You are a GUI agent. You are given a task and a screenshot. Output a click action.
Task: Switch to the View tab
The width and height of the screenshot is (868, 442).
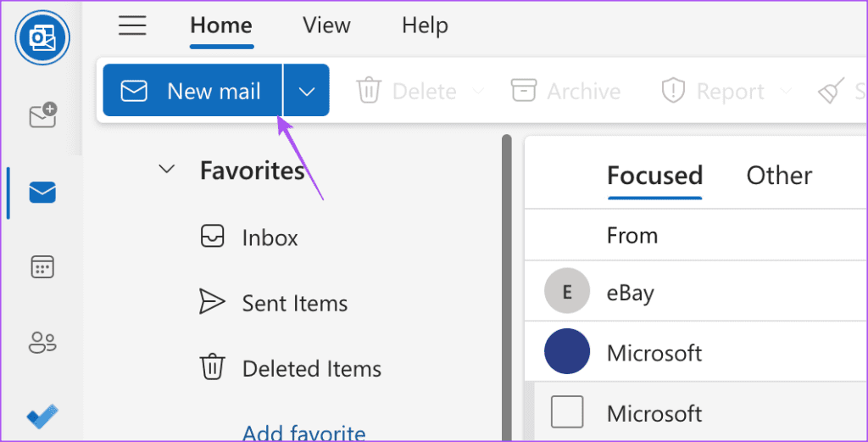point(326,25)
